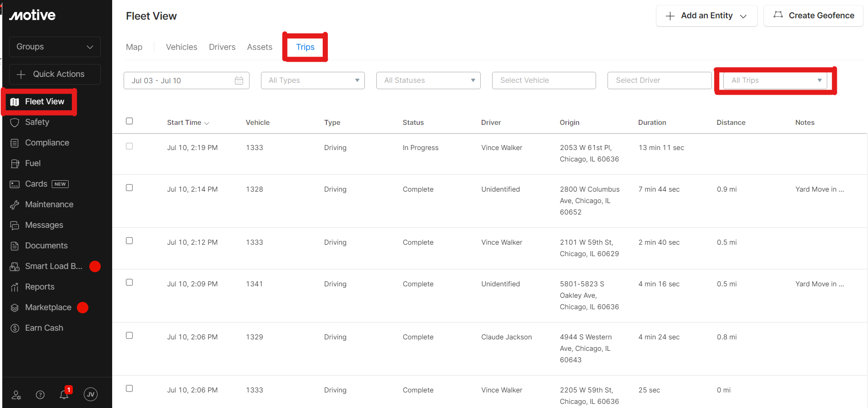This screenshot has height=408, width=868.
Task: Click driver name Claude Jackson
Action: 506,337
